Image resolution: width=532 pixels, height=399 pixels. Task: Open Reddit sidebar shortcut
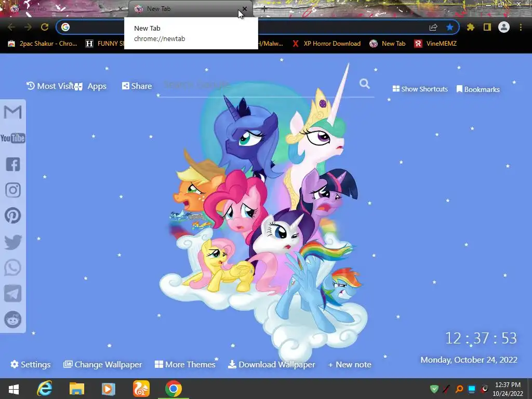(13, 320)
